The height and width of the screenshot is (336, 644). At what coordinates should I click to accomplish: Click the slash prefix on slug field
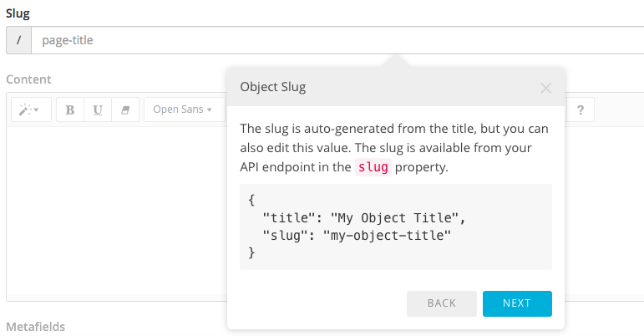[x=18, y=40]
